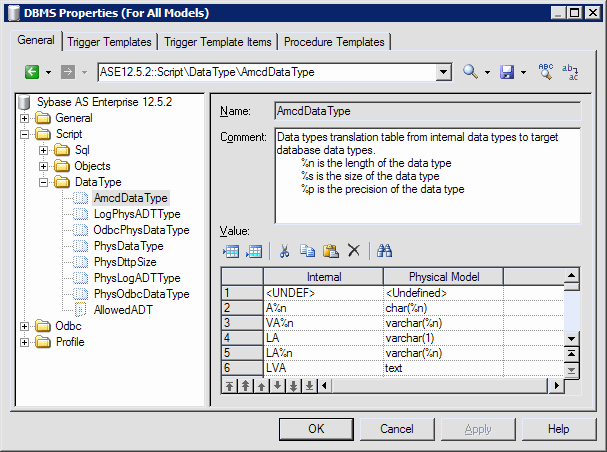
Task: Click the grey Forward navigation arrow
Action: 68,72
